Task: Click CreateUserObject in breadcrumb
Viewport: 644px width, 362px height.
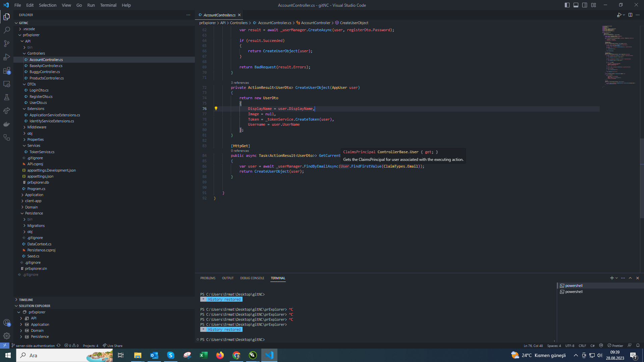Action: point(354,23)
